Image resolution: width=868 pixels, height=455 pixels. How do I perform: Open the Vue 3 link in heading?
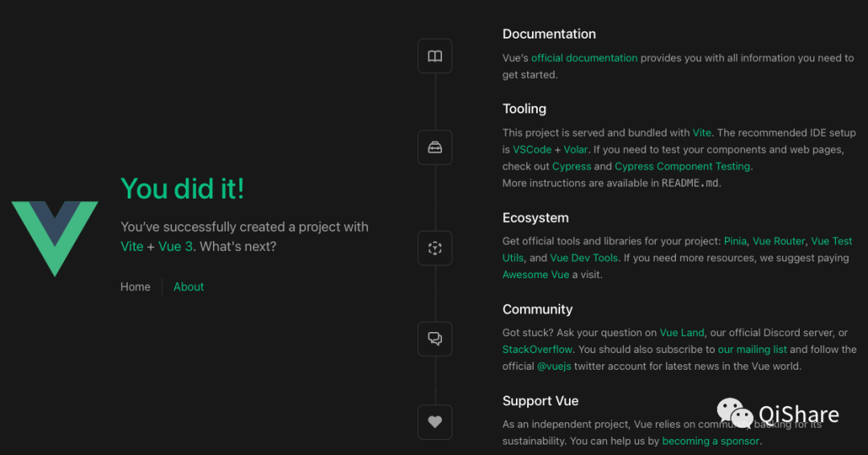[x=175, y=247]
